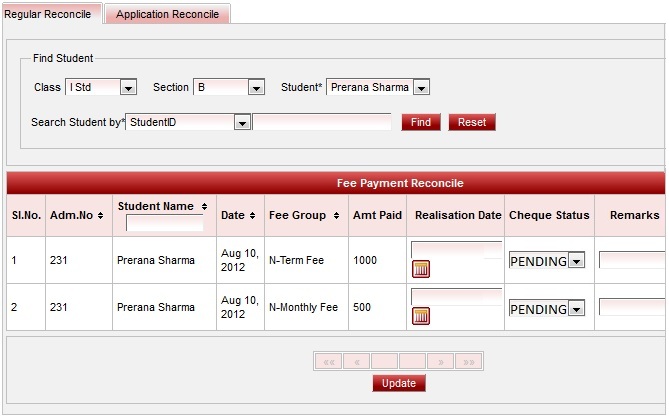Open calendar icon for row 2 realisation date
This screenshot has height=418, width=669.
[x=420, y=316]
